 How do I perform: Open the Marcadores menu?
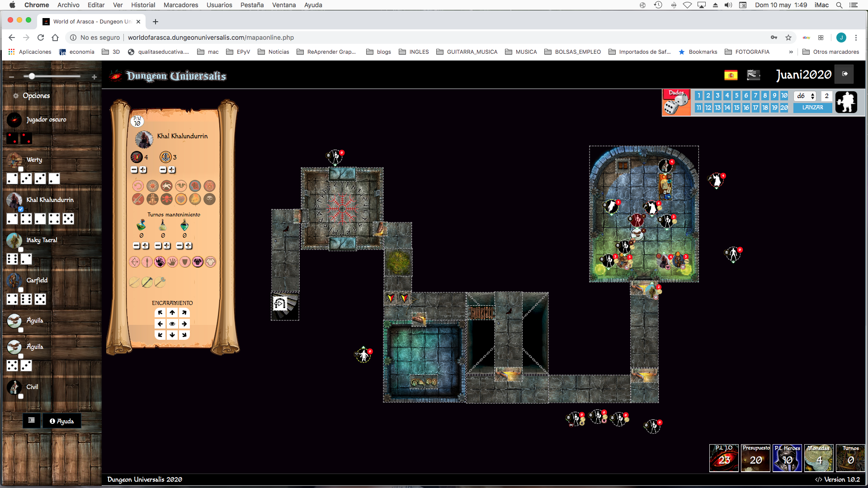(181, 5)
